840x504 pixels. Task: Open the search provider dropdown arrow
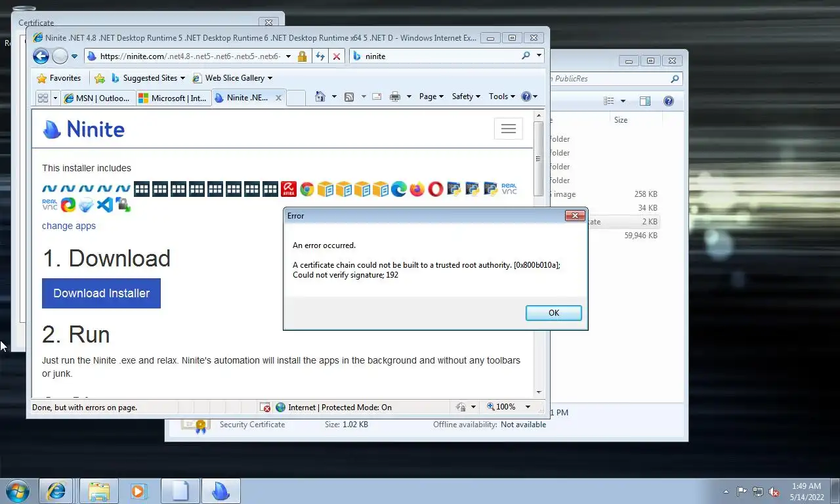point(539,56)
